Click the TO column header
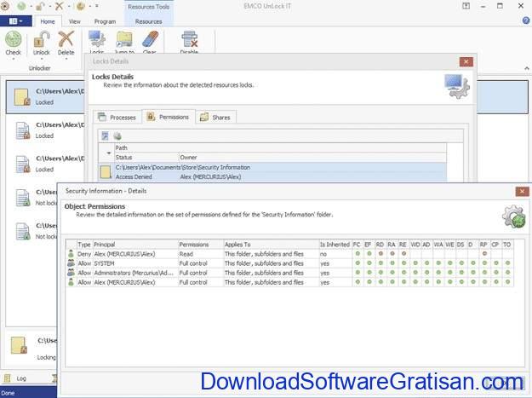The height and width of the screenshot is (398, 532). 507,245
